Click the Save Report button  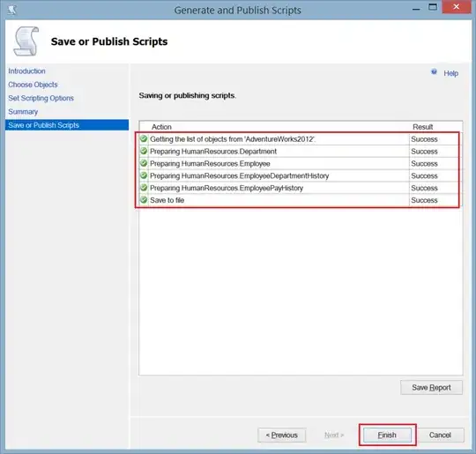pos(431,388)
